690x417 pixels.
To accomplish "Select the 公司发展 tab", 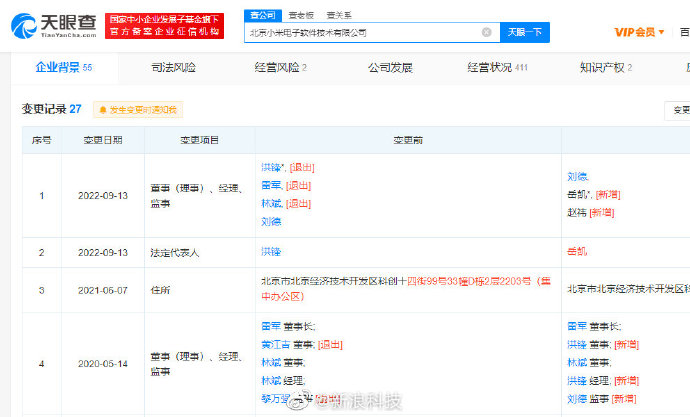I will tap(389, 68).
